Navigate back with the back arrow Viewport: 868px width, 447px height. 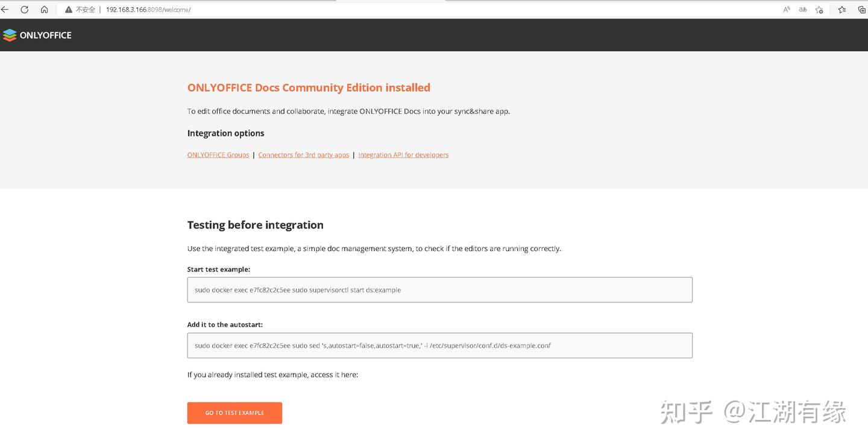pos(6,10)
